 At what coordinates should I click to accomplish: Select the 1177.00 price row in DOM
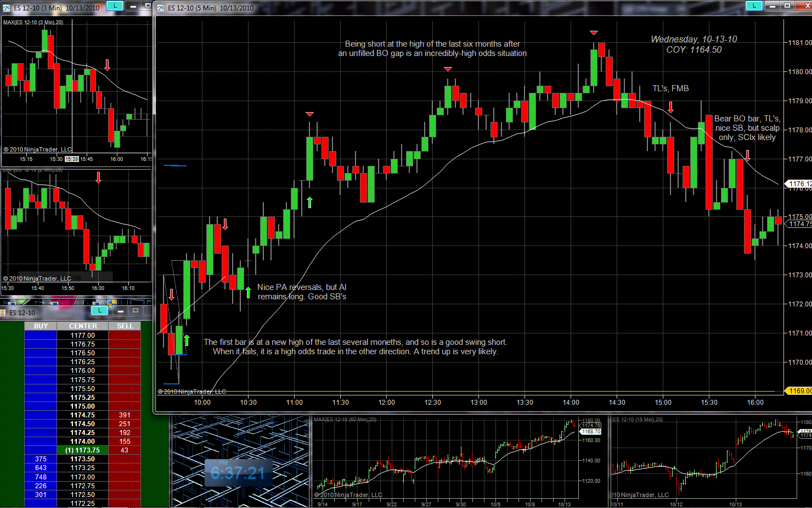coord(83,336)
